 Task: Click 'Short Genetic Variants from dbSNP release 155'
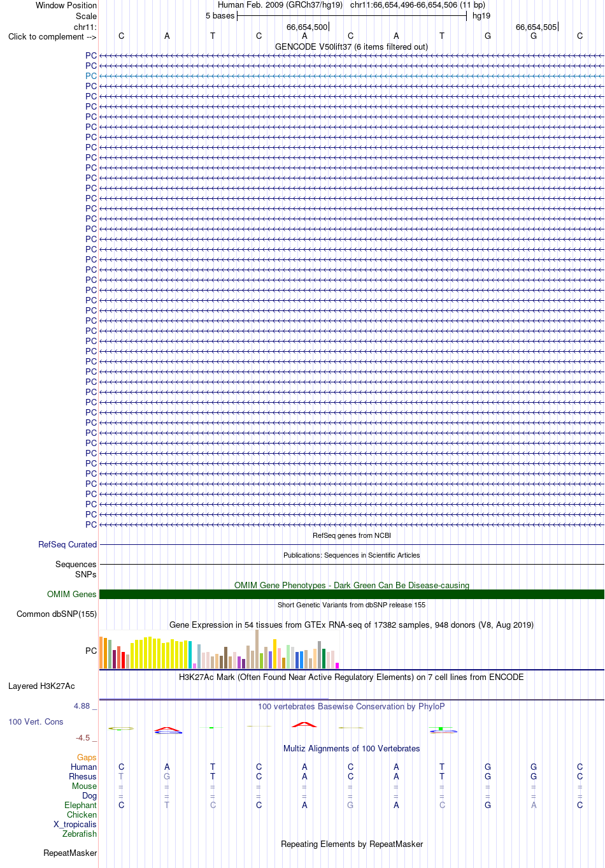point(352,605)
